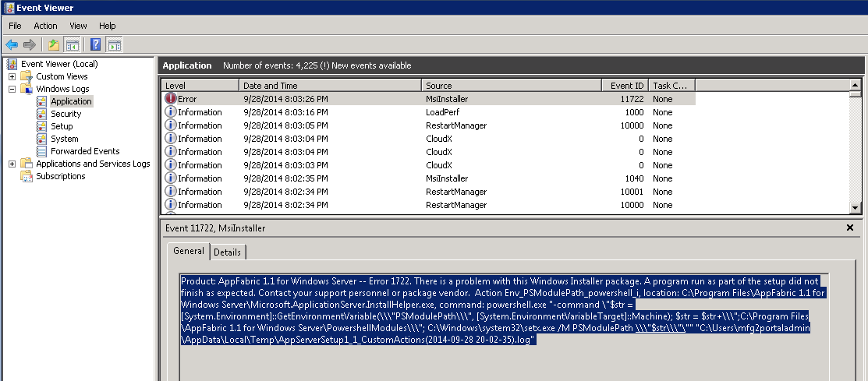The width and height of the screenshot is (868, 381).
Task: Toggle the Show/Hide Action Pane icon
Action: 115,44
